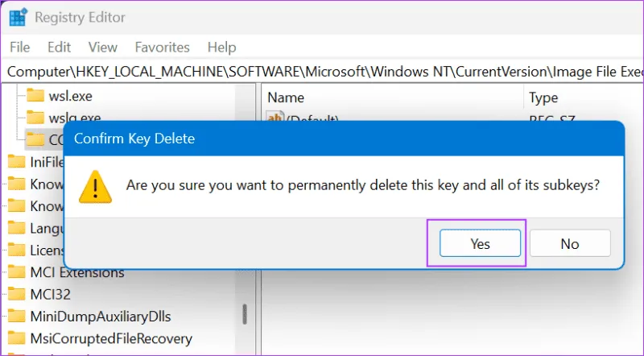Click the MsiCorruptedFileRecovery folder icon
This screenshot has height=356, width=644.
click(16, 338)
